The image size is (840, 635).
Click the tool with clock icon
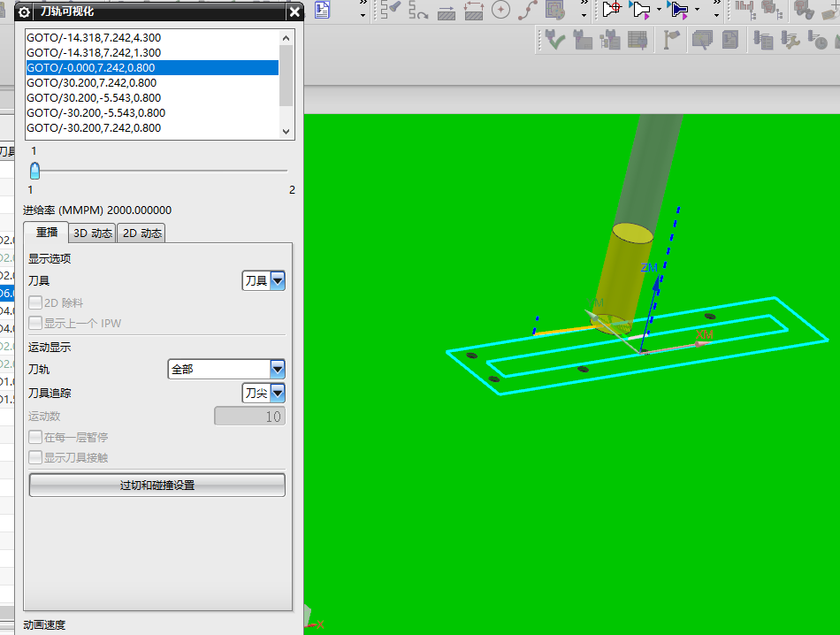[x=818, y=40]
